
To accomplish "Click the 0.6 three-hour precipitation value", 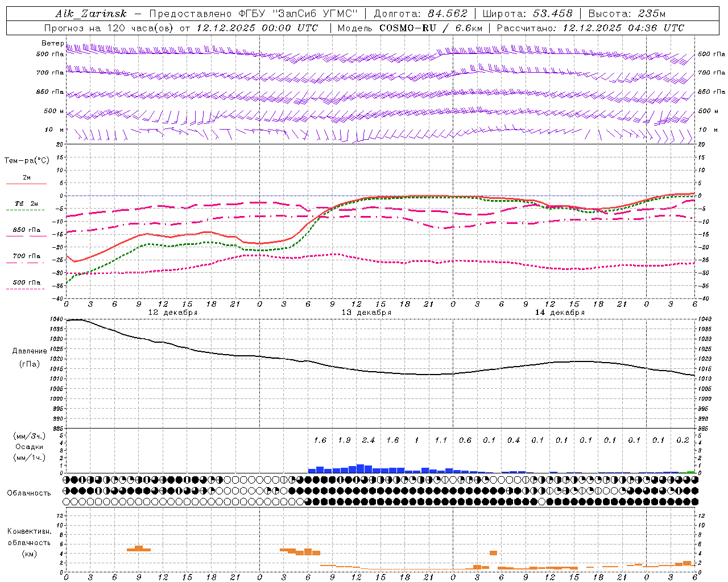I will click(465, 440).
